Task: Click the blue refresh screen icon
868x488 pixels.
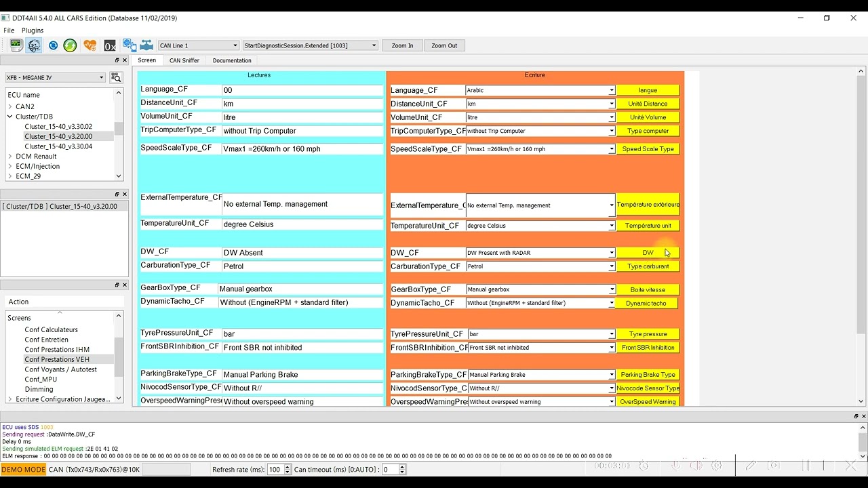Action: (x=53, y=45)
